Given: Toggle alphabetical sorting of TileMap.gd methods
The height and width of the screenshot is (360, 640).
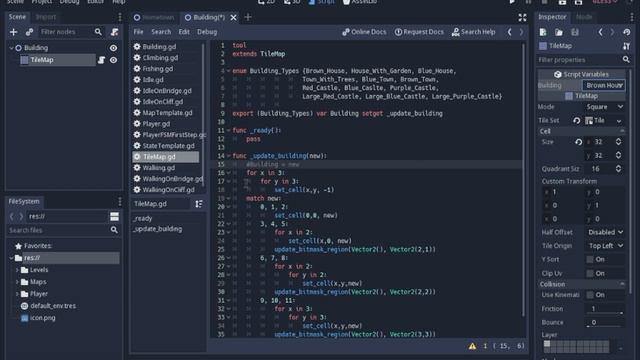Looking at the screenshot, I should point(199,204).
